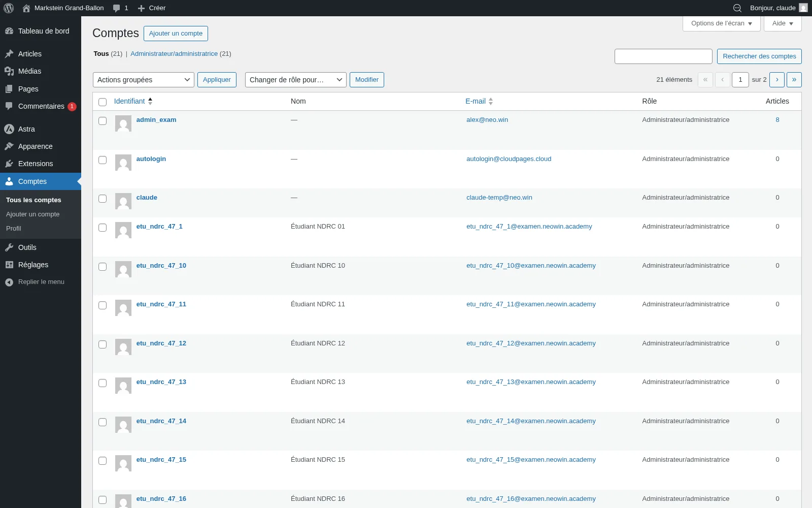Toggle the select-all checkbox in table header
The height and width of the screenshot is (508, 812).
click(x=103, y=102)
